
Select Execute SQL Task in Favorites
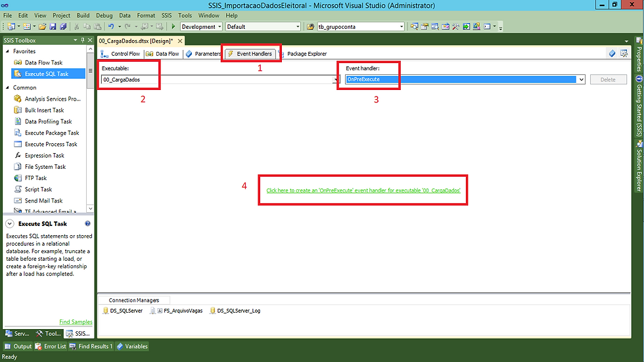48,74
